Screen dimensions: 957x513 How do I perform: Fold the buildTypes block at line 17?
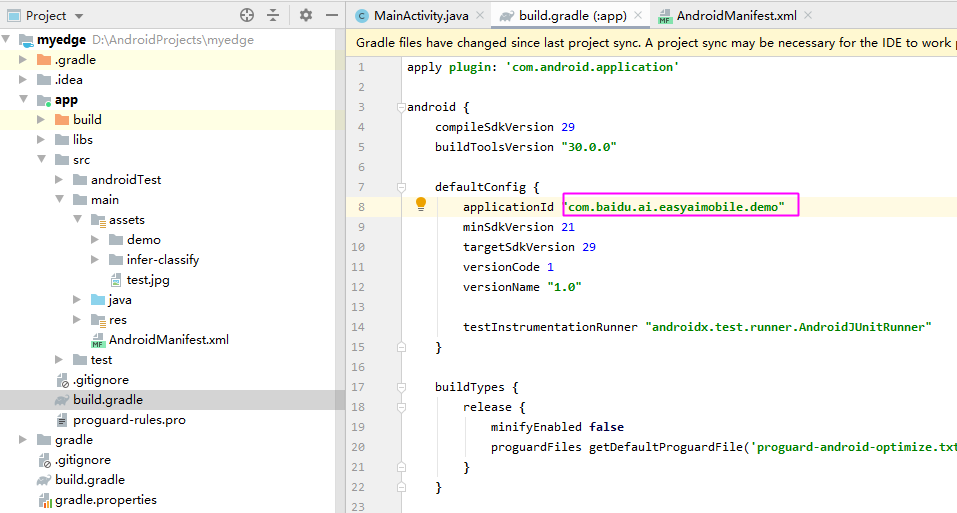[x=401, y=387]
